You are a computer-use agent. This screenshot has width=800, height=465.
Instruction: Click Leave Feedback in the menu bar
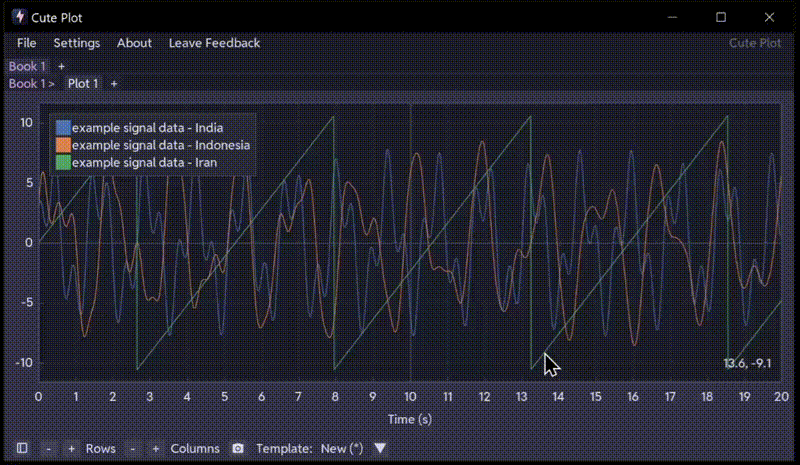(x=214, y=43)
